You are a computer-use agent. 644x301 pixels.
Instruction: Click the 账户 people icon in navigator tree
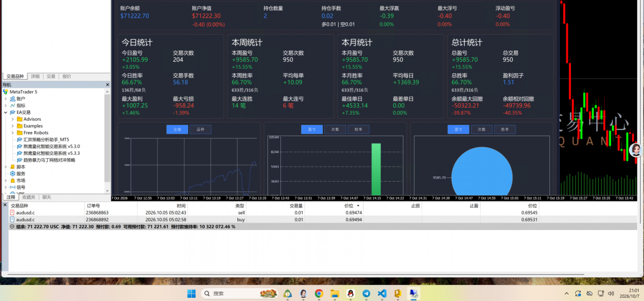pyautogui.click(x=13, y=99)
